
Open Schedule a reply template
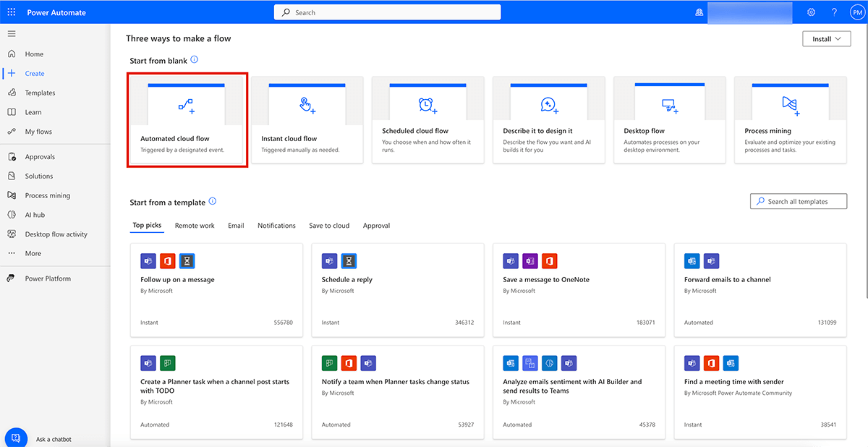398,290
